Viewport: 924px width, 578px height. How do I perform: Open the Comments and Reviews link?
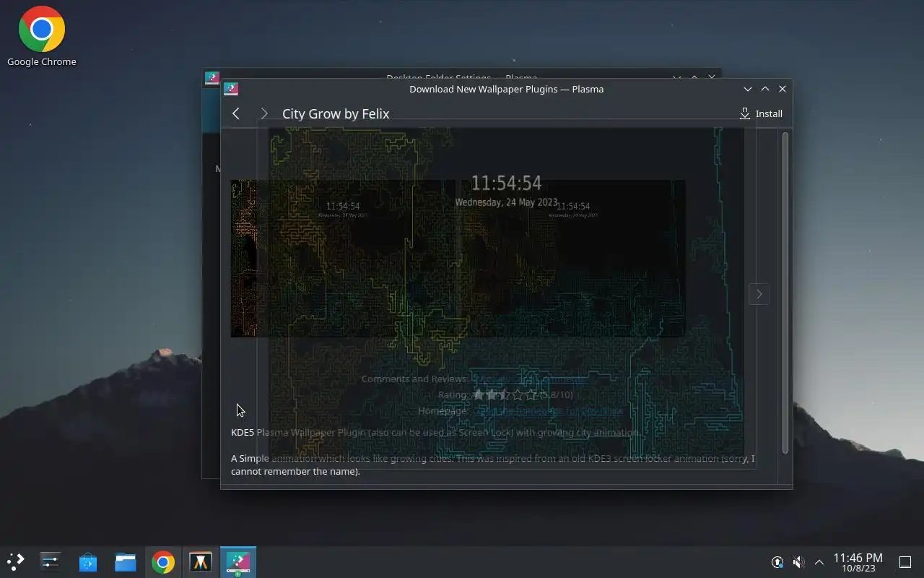pos(529,379)
